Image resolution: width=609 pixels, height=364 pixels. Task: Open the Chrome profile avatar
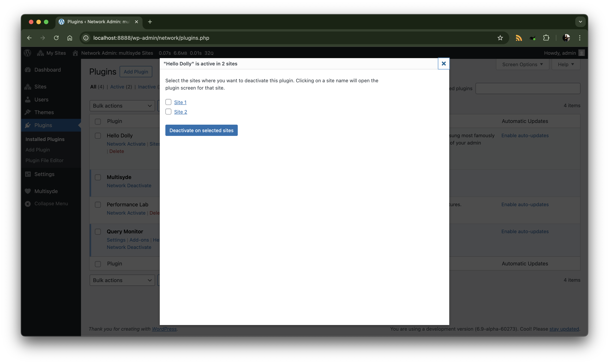tap(566, 38)
